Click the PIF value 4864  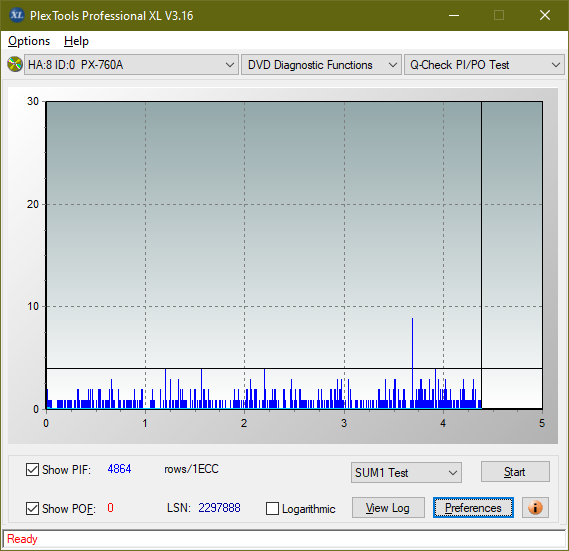(119, 469)
